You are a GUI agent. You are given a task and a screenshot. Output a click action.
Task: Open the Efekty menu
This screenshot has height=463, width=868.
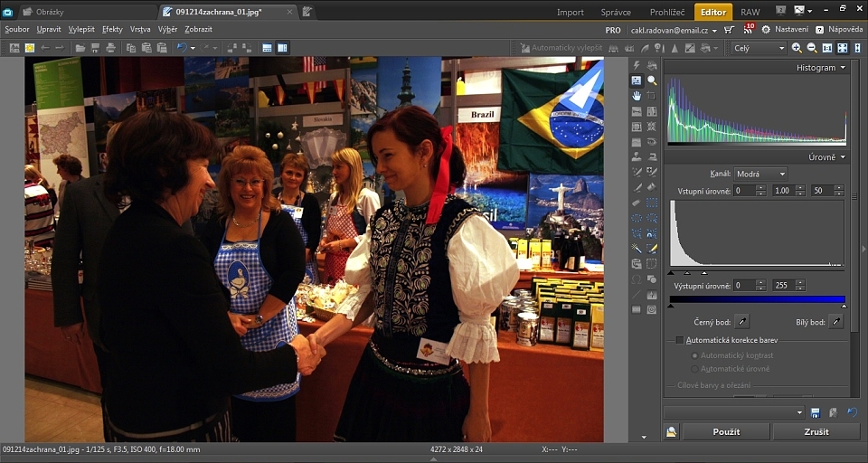(x=112, y=30)
